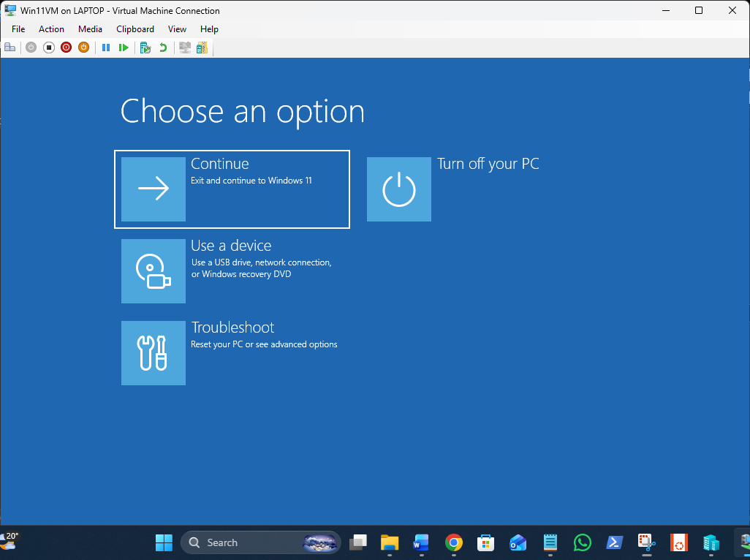The image size is (750, 560).
Task: Click the Ctrl+Alt+Del toolbar icon
Action: point(10,48)
